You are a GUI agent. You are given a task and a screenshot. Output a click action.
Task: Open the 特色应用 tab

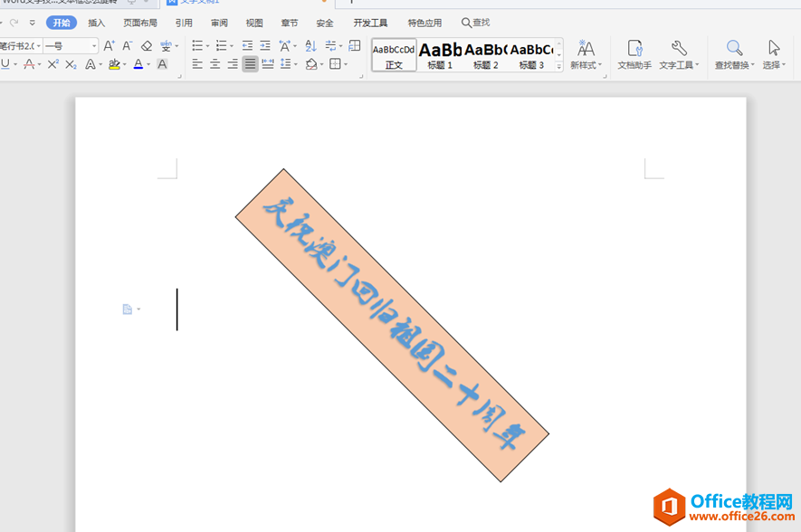(424, 23)
